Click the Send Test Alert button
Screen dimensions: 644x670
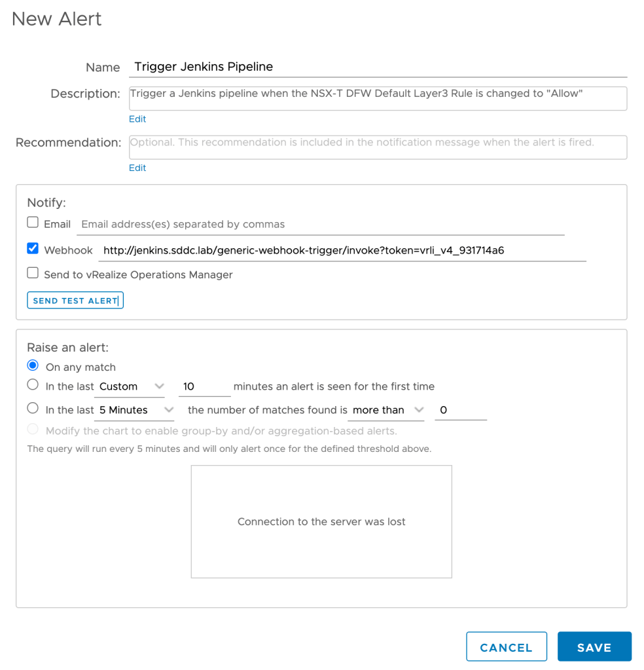tap(75, 301)
